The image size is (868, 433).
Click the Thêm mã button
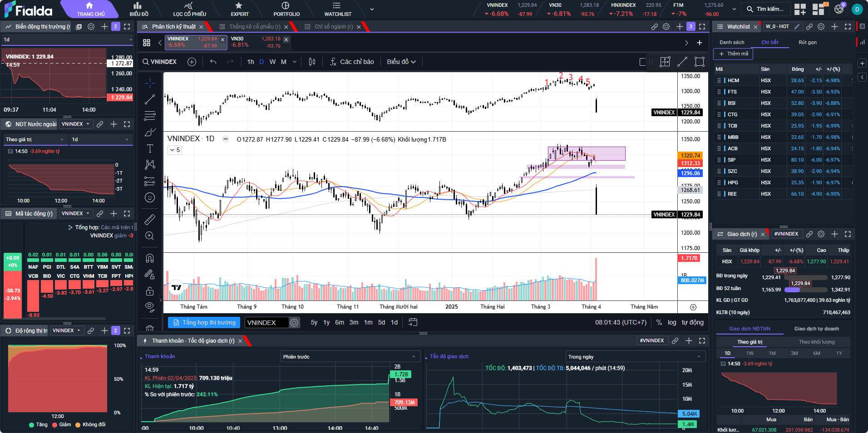pyautogui.click(x=733, y=54)
